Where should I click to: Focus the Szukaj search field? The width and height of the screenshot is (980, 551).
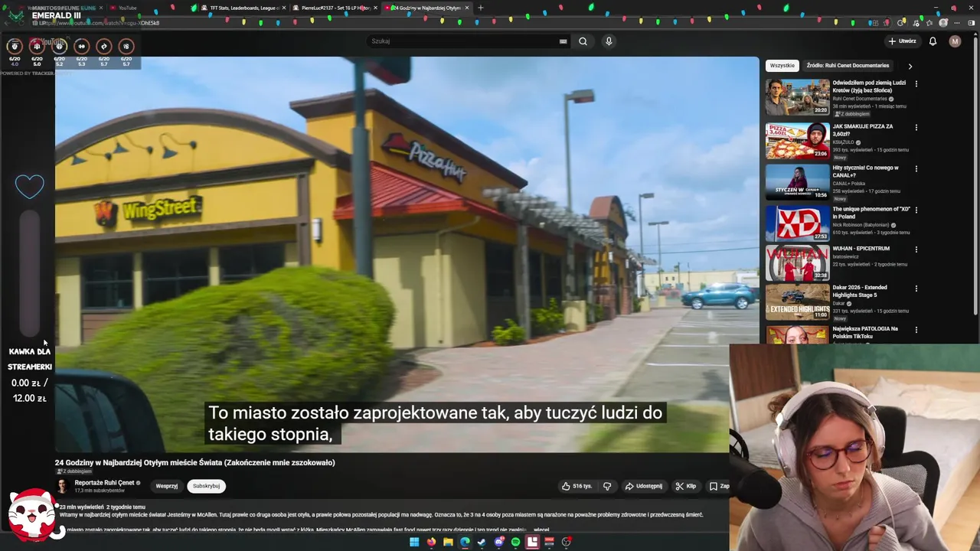[469, 41]
